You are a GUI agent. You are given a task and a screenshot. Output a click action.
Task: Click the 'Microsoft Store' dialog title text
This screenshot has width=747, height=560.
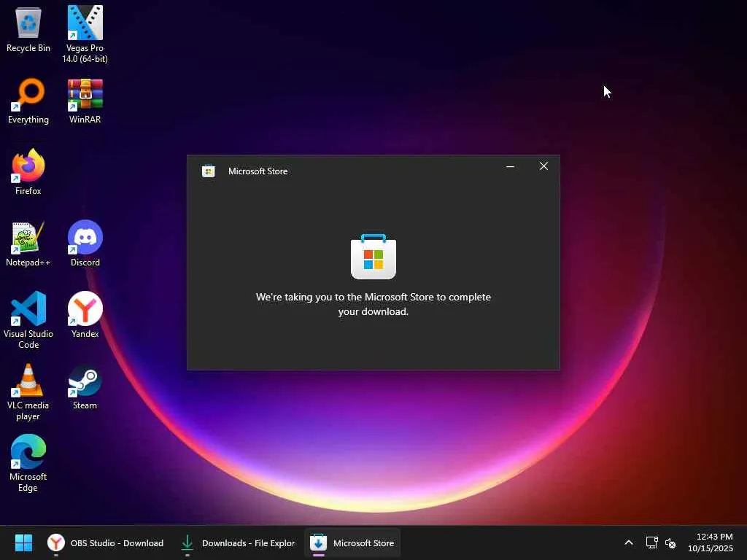pyautogui.click(x=258, y=171)
